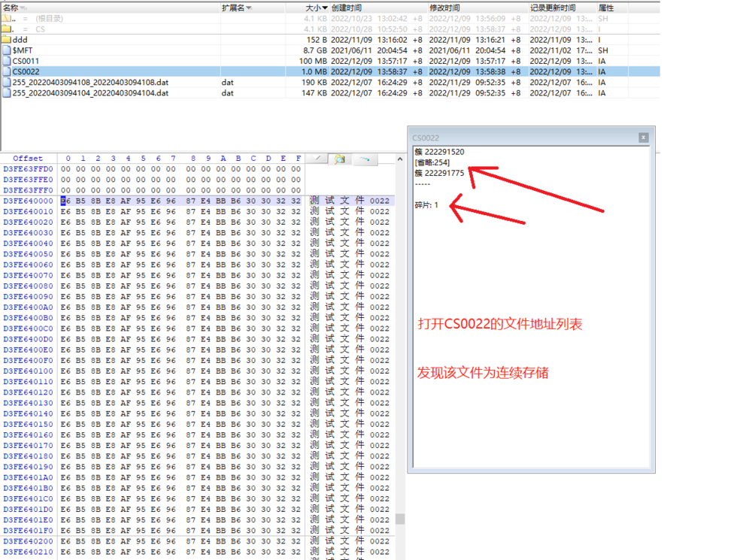Open the ddd folder

21,39
